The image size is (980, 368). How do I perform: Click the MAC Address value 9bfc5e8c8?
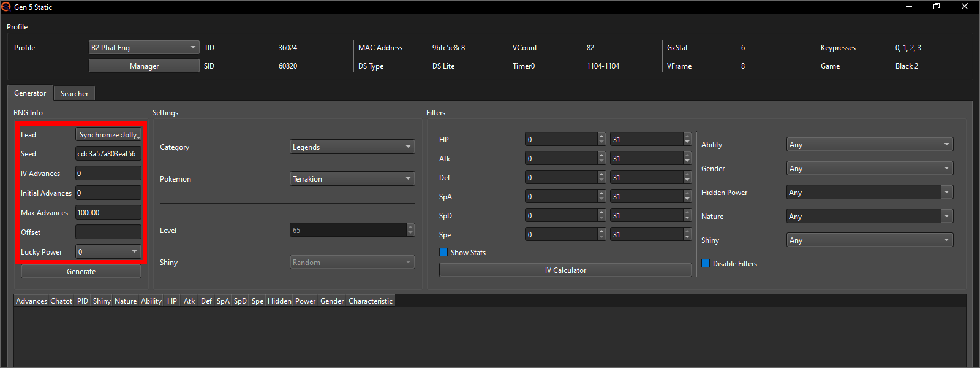click(448, 47)
